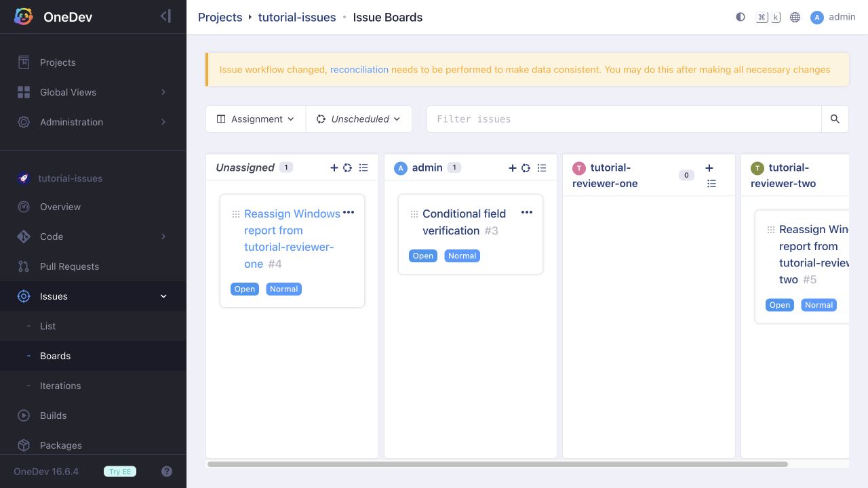Expand the Code menu chevron

(163, 237)
